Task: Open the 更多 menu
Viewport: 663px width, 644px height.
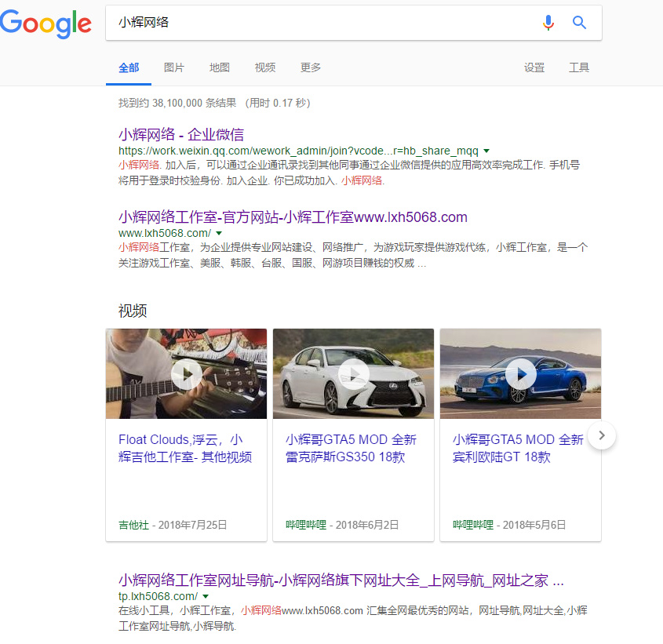Action: [x=311, y=67]
